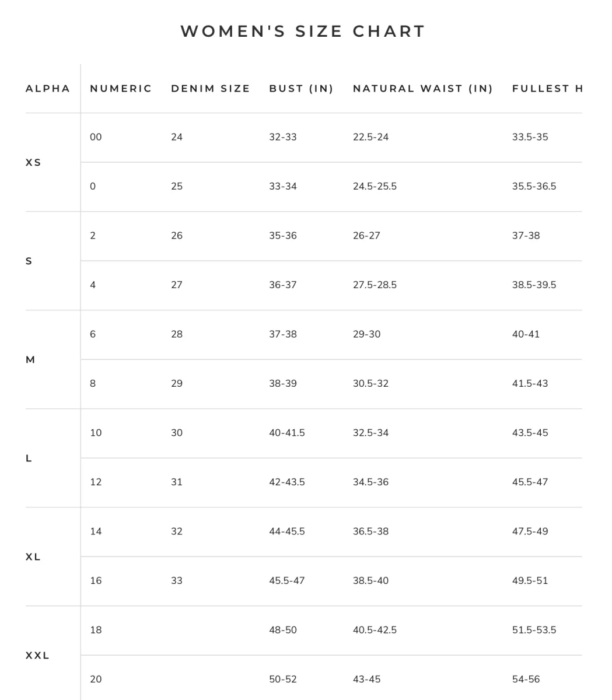The image size is (612, 700).
Task: Select the XL alpha size label
Action: pos(33,557)
